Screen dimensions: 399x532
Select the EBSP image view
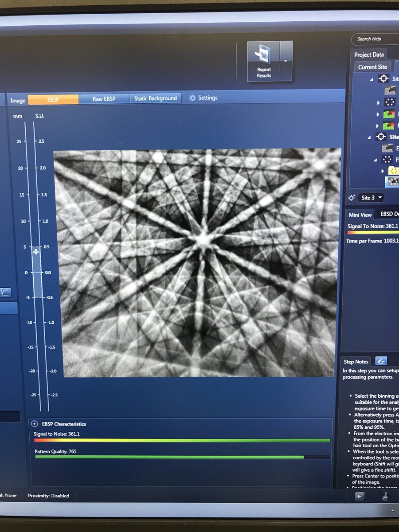tap(53, 100)
